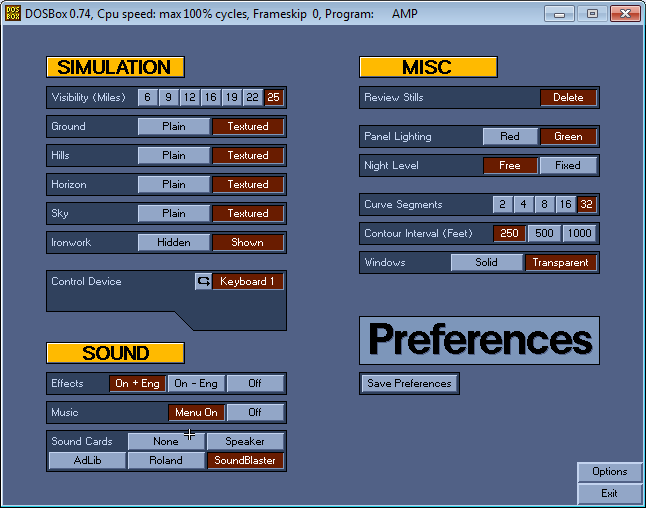
Task: Turn Music off
Action: tap(255, 413)
